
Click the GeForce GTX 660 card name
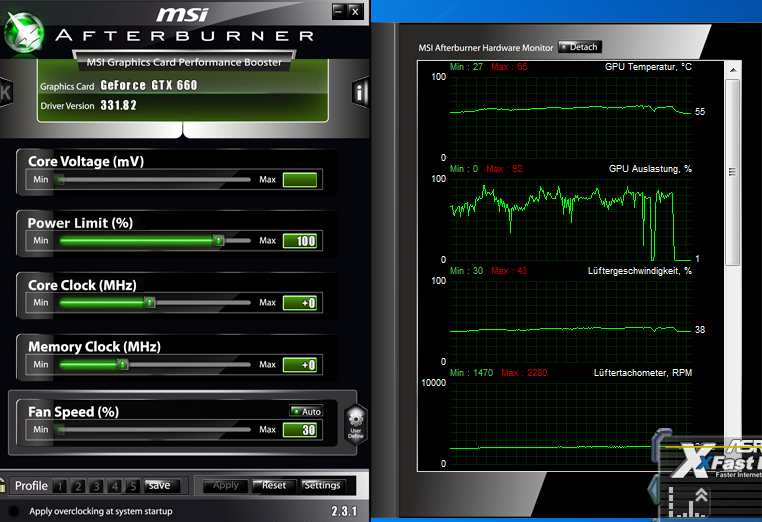click(149, 86)
